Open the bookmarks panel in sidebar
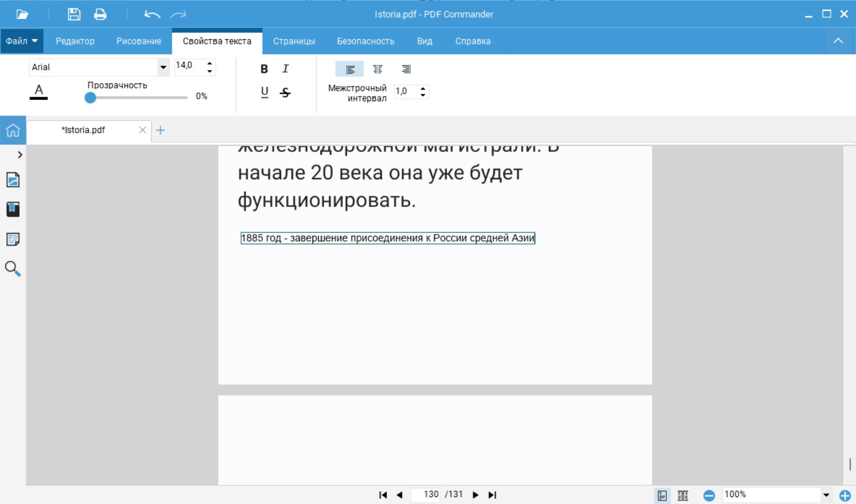Screen dimensions: 856x504 pyautogui.click(x=13, y=209)
